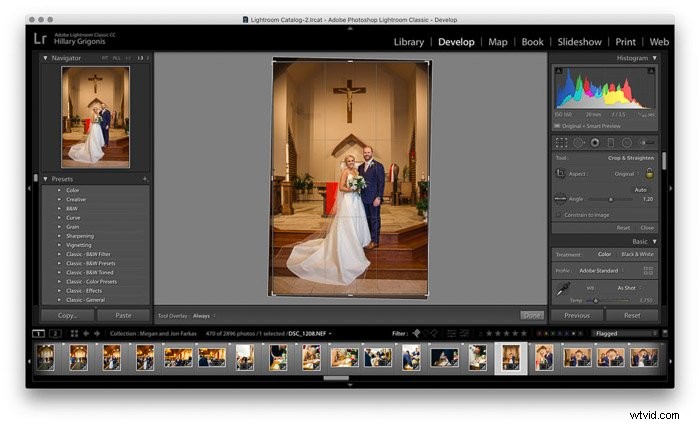Switch to the Slideshow module
700x425 pixels.
pos(579,42)
